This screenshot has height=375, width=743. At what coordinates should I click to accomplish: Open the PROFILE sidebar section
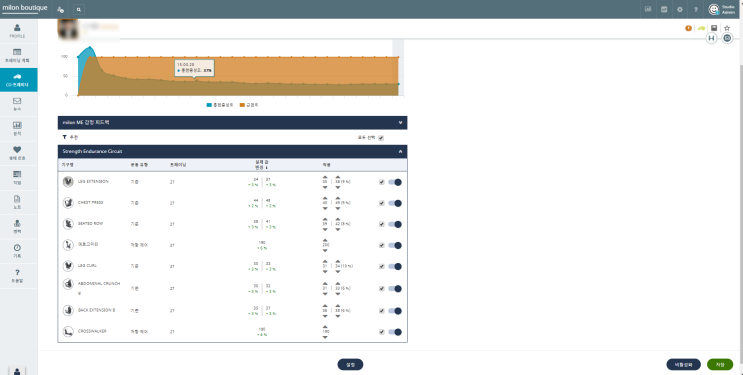pyautogui.click(x=18, y=31)
